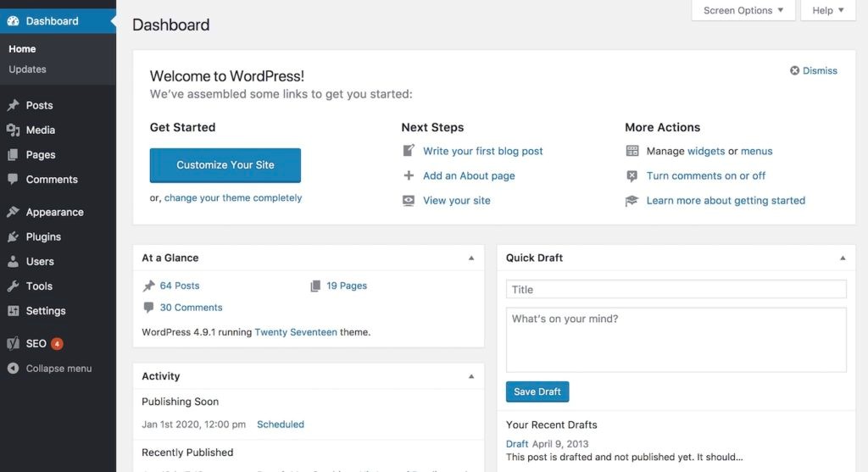The image size is (868, 472).
Task: Toggle the Activity widget collapse arrow
Action: coord(471,376)
